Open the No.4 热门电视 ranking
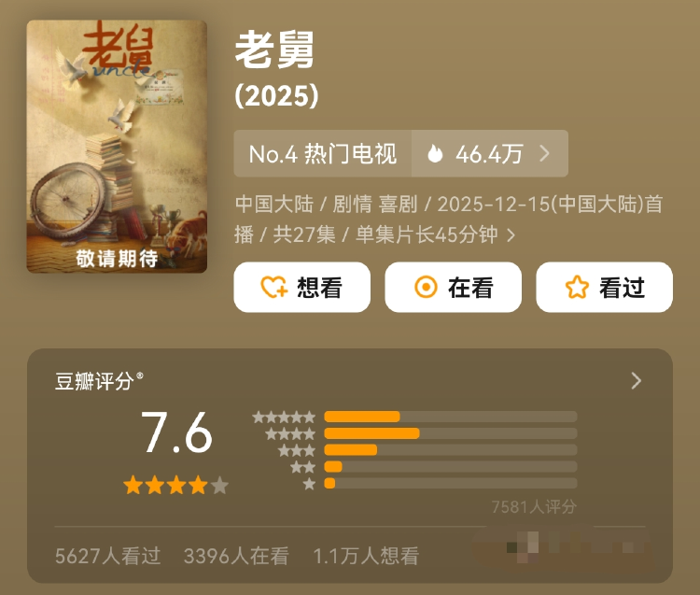 click(323, 154)
